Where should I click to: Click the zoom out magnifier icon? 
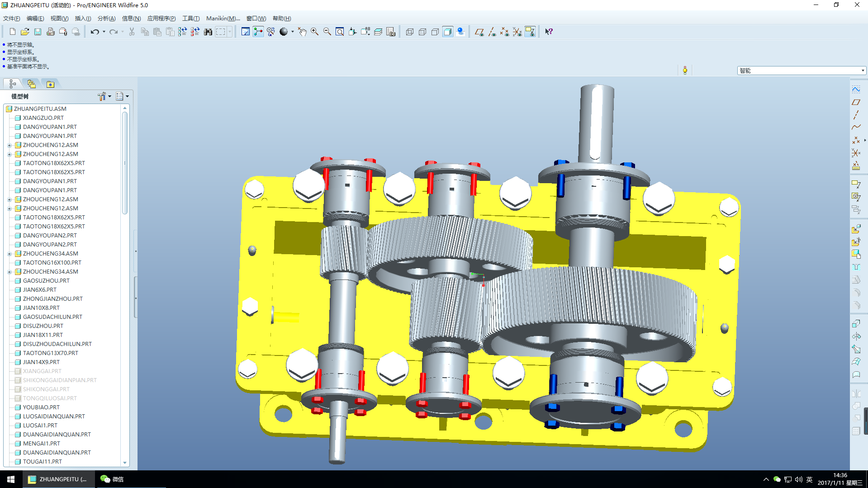327,32
